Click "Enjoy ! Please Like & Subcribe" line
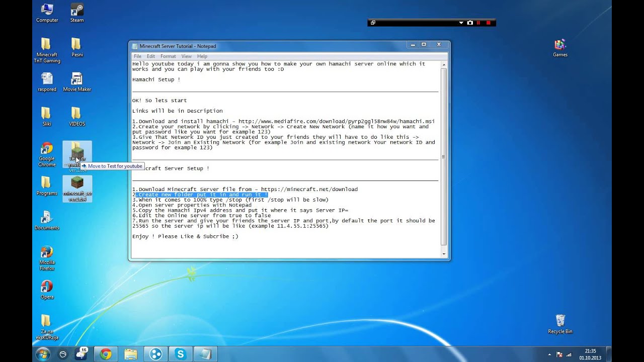 point(185,236)
